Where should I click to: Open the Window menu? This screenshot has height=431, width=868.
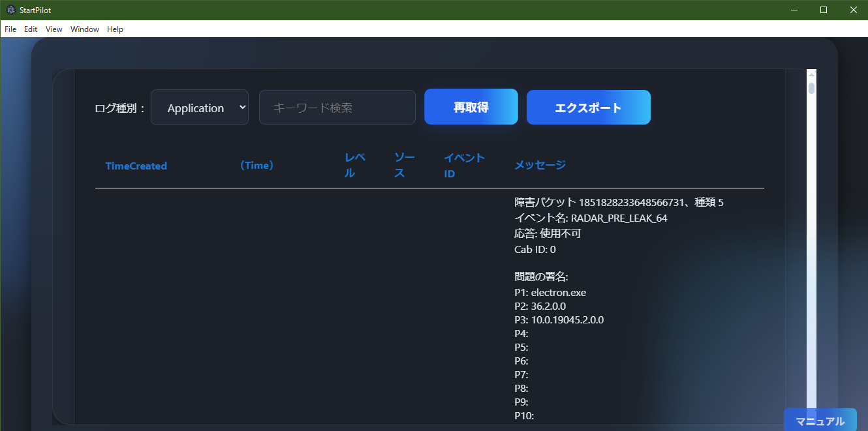point(84,29)
